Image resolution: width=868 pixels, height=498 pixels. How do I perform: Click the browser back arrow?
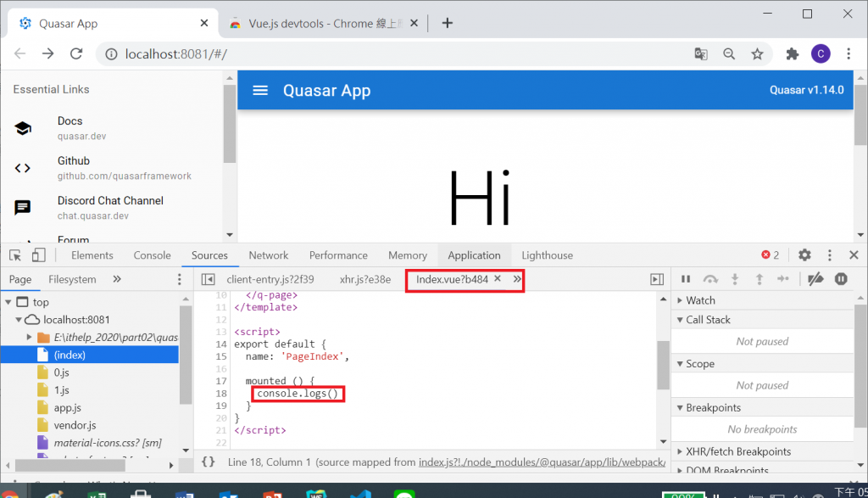[x=20, y=53]
